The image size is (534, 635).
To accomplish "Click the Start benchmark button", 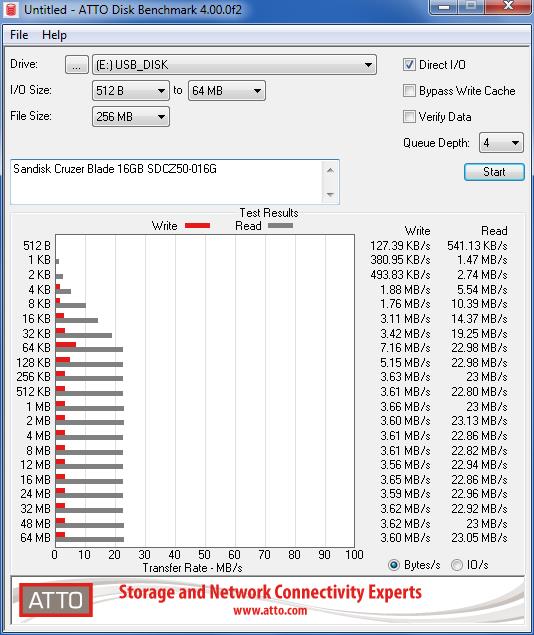I will click(x=494, y=172).
